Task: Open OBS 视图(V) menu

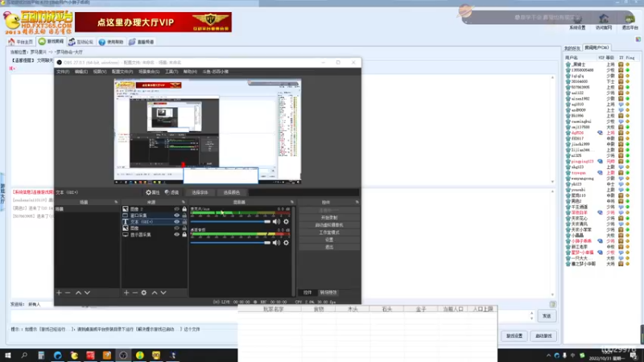Action: 99,72
